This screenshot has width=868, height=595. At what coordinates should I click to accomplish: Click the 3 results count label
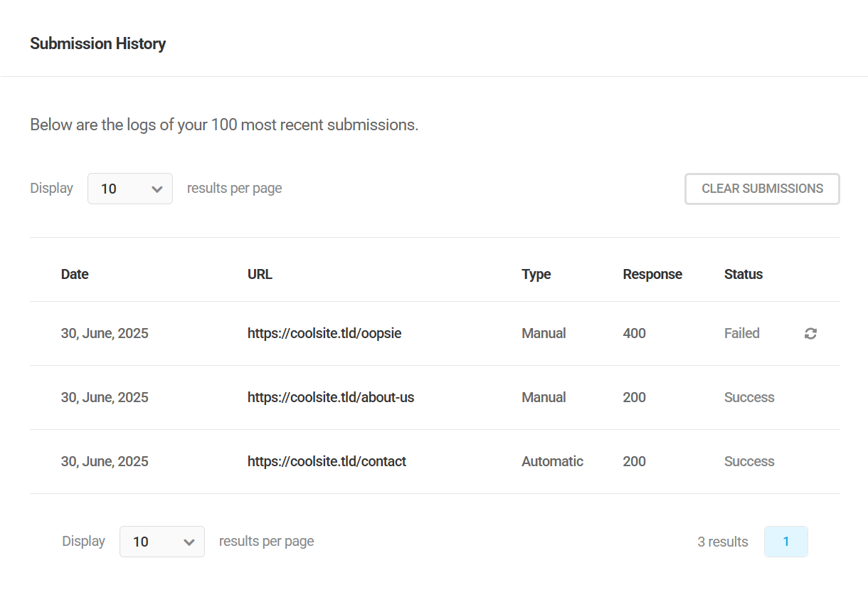pos(722,542)
